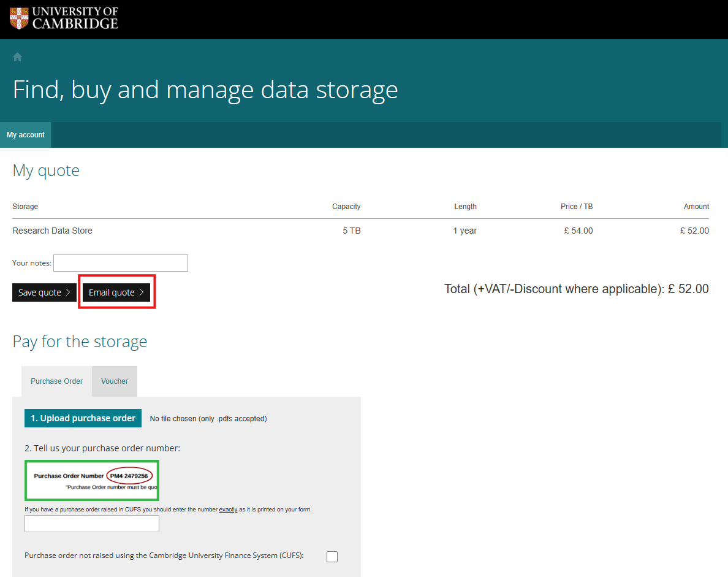The image size is (728, 577).
Task: Click the Length column header
Action: click(465, 207)
